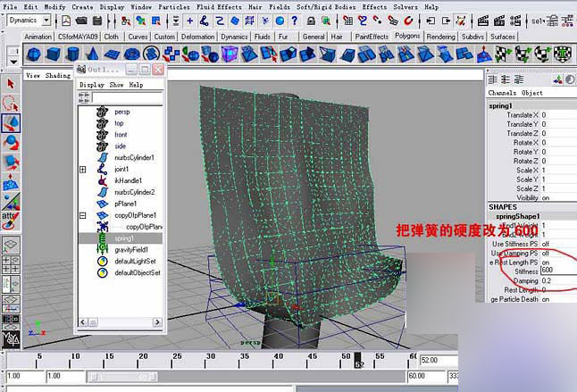Expand the joint1 hierarchy in Outliner
The width and height of the screenshot is (577, 392).
coord(82,169)
